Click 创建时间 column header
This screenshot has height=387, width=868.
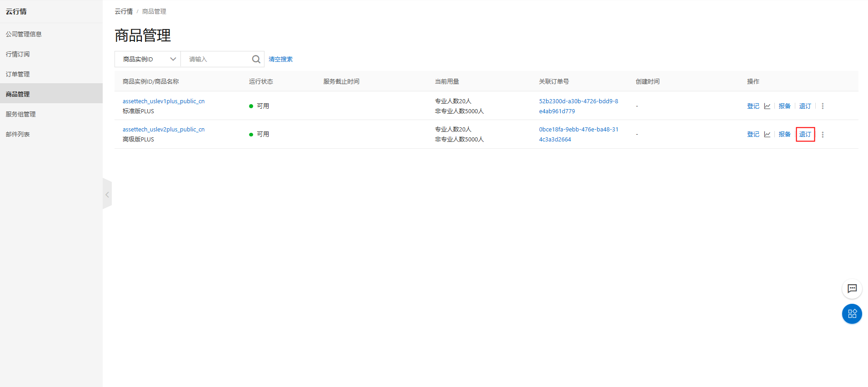(648, 81)
